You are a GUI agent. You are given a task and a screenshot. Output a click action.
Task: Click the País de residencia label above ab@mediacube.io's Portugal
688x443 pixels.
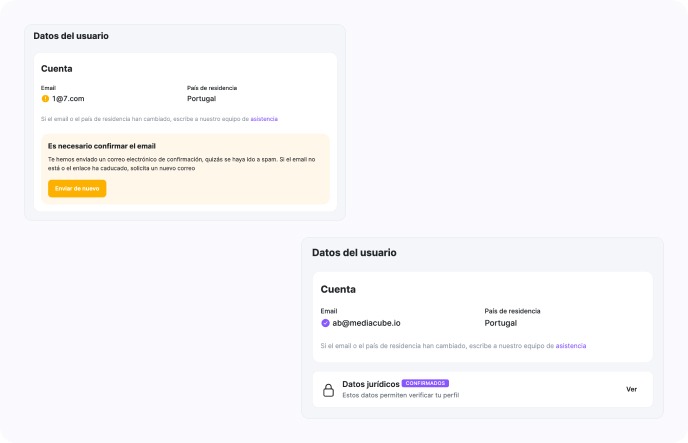(510, 310)
